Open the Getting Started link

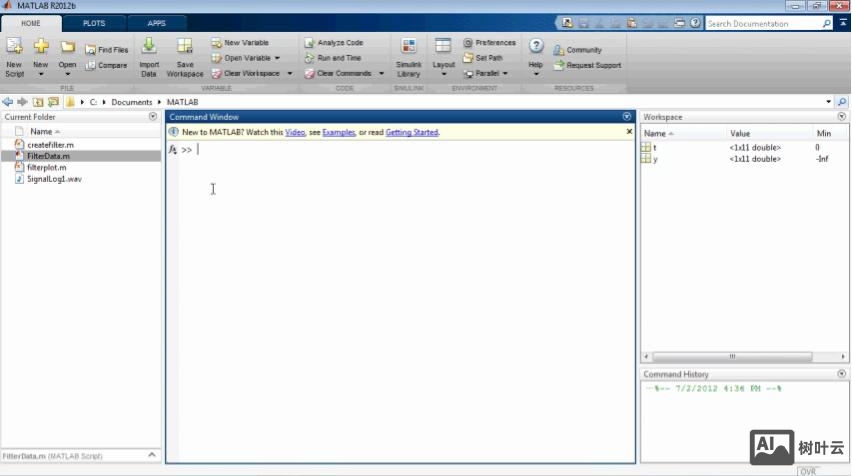[411, 132]
